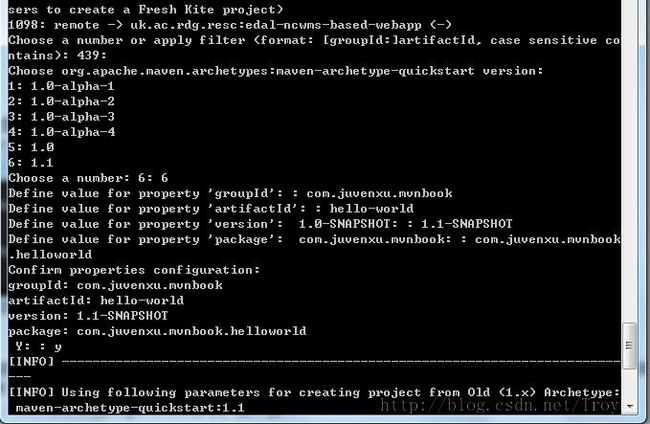Image resolution: width=650 pixels, height=424 pixels.
Task: Click the 'Choose a number: 6: 6' prompt
Action: [88, 178]
